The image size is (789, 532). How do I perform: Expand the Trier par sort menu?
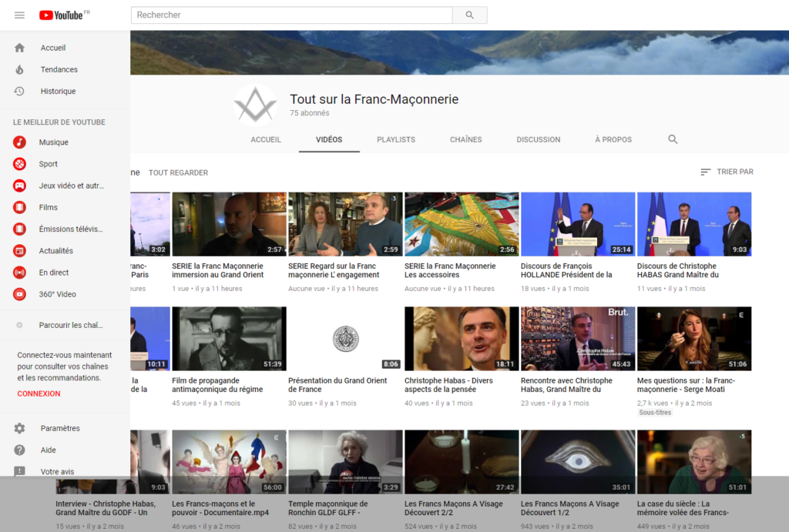tap(727, 172)
